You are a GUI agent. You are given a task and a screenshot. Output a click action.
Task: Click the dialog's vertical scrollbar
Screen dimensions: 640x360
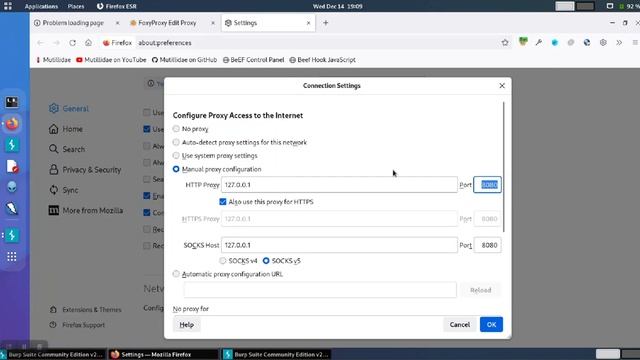coord(504,167)
